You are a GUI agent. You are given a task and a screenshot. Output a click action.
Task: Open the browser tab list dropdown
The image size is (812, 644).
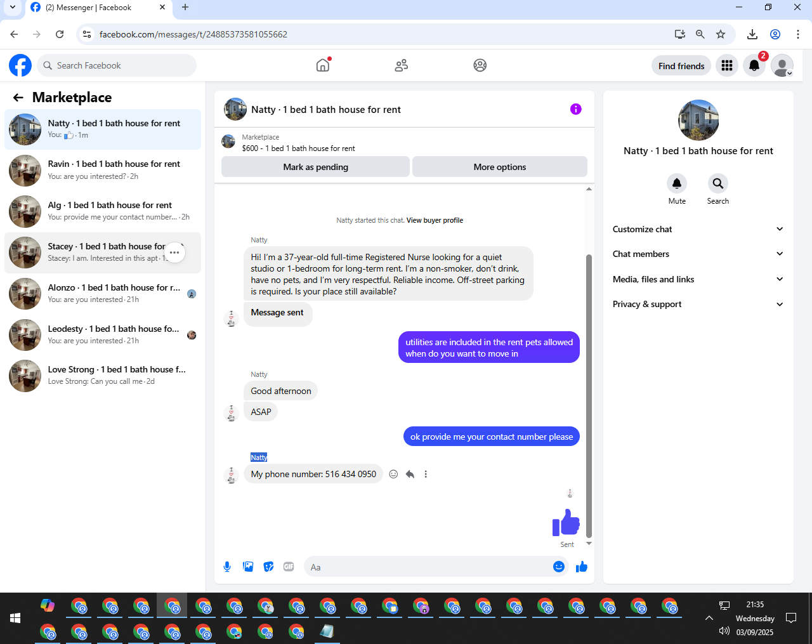12,8
